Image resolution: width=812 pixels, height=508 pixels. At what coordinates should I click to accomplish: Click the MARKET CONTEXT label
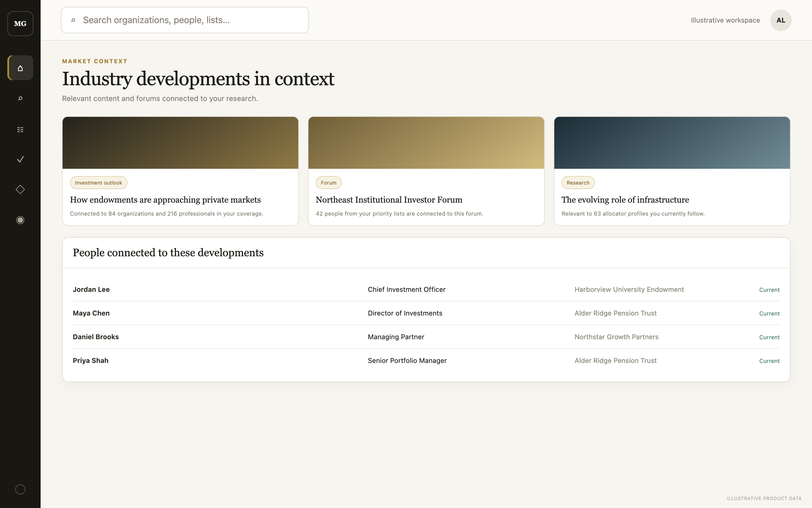tap(95, 61)
